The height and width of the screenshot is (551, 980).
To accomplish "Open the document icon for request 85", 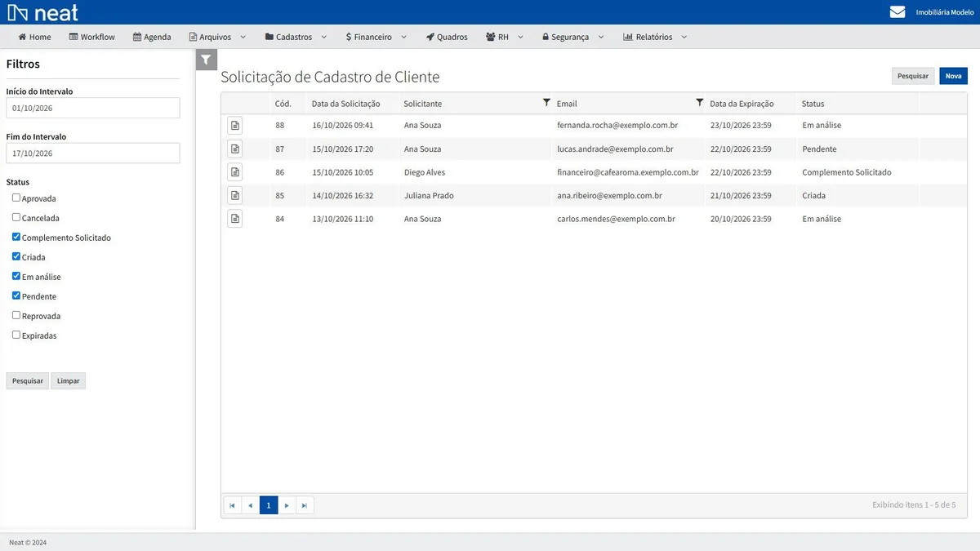I will [x=235, y=196].
